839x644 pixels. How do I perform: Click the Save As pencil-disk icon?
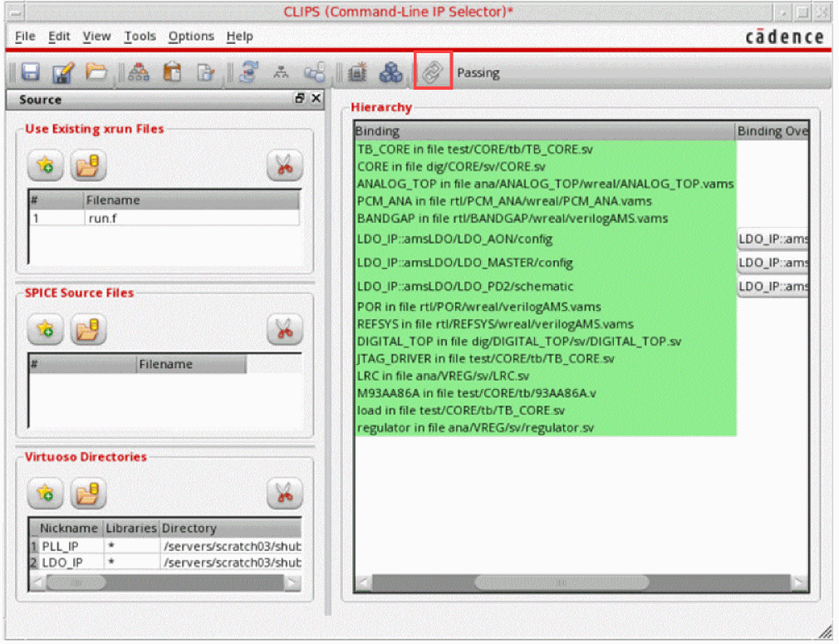tap(63, 72)
